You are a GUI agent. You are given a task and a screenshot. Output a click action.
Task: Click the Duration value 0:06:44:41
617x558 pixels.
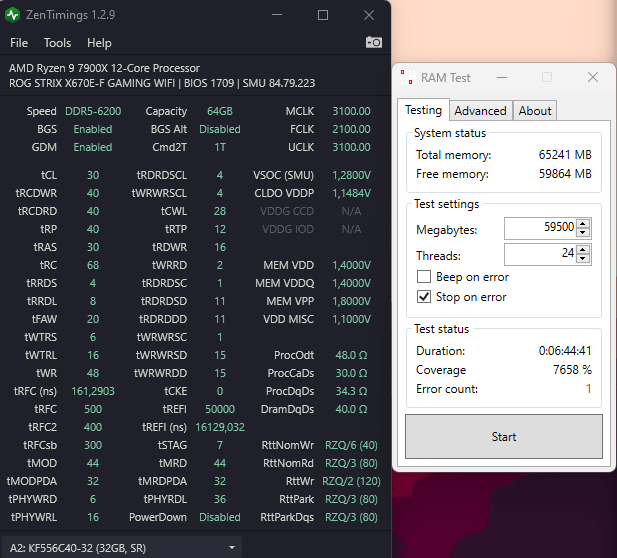pos(565,351)
